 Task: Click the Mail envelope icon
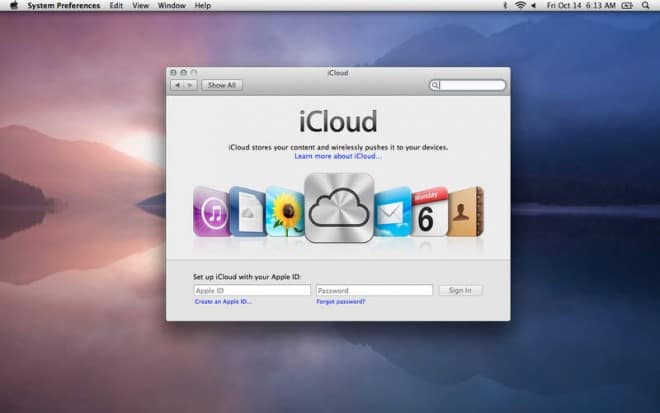pyautogui.click(x=392, y=211)
